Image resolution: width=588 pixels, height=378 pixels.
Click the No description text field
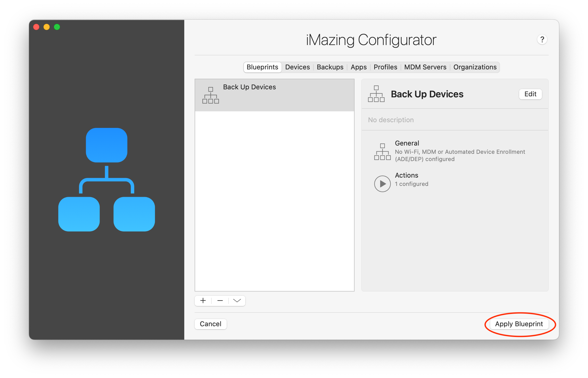coord(391,120)
